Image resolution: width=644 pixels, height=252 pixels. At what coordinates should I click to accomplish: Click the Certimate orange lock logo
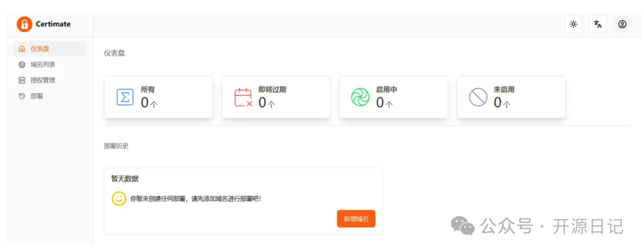tap(24, 24)
